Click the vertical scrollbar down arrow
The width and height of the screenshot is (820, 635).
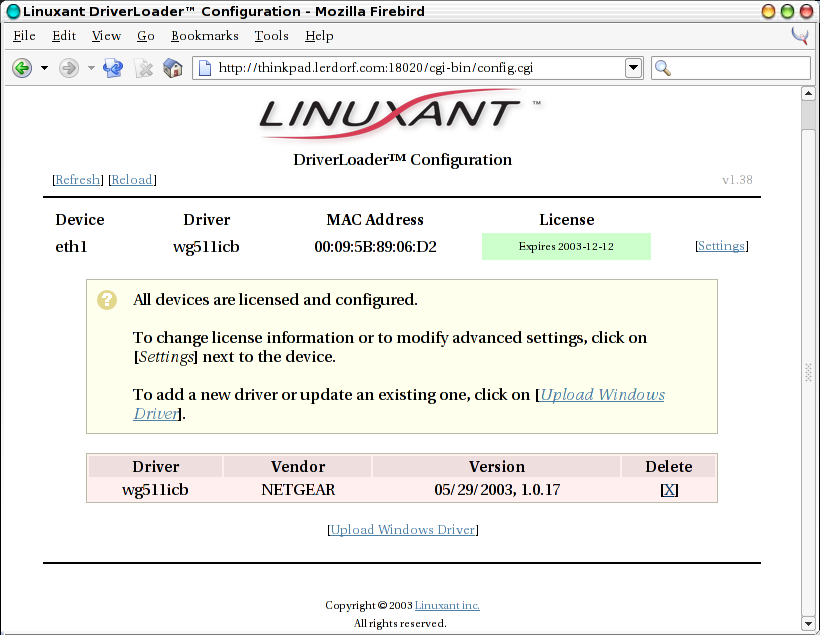coord(809,624)
